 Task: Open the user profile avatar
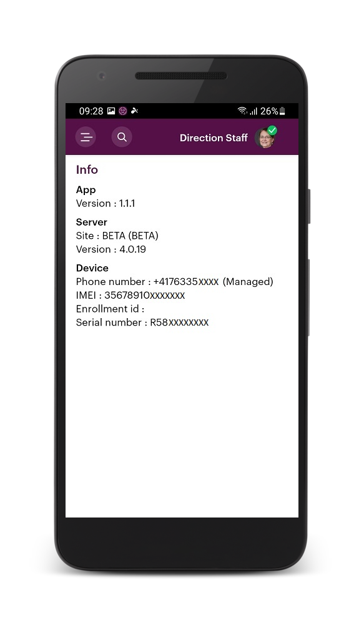click(265, 138)
